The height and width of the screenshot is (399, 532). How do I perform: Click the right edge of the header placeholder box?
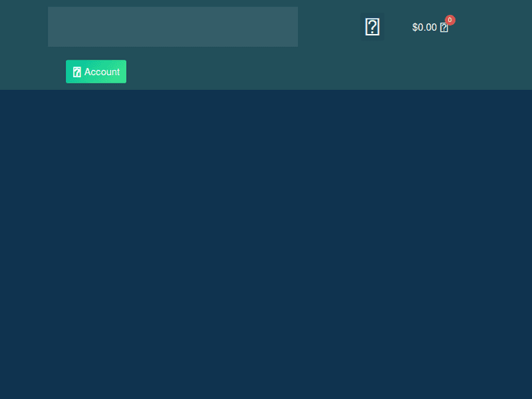(294, 27)
